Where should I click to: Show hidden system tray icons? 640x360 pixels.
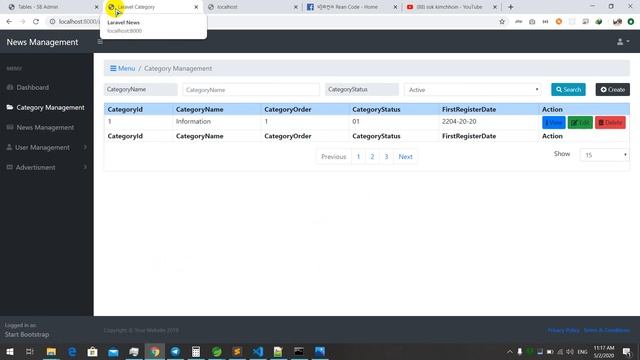pos(509,351)
